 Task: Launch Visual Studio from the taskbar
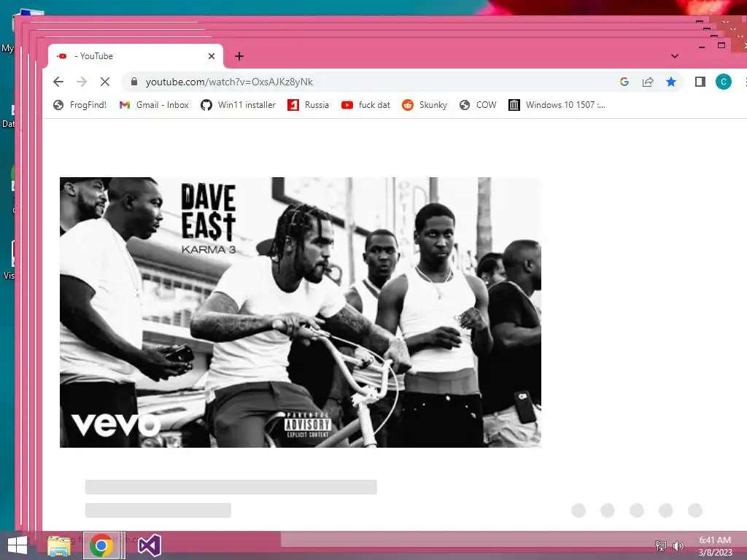point(150,545)
